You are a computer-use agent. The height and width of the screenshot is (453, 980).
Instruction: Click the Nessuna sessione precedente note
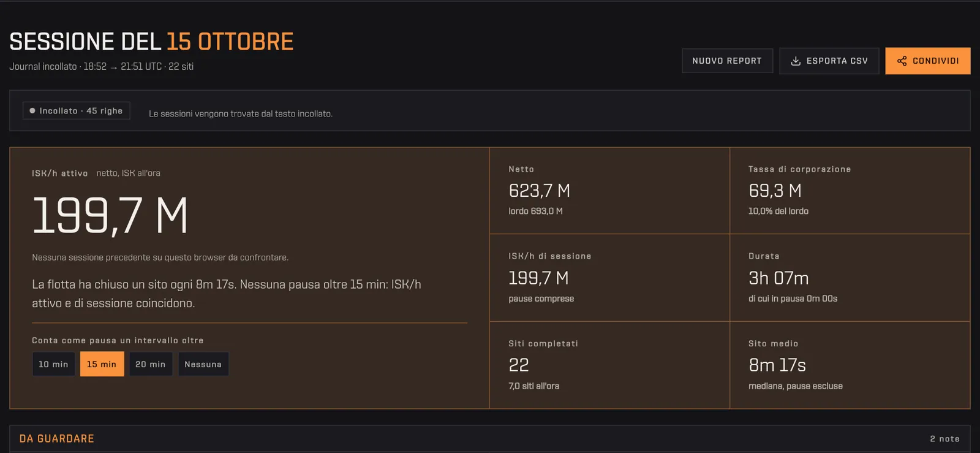pos(160,257)
